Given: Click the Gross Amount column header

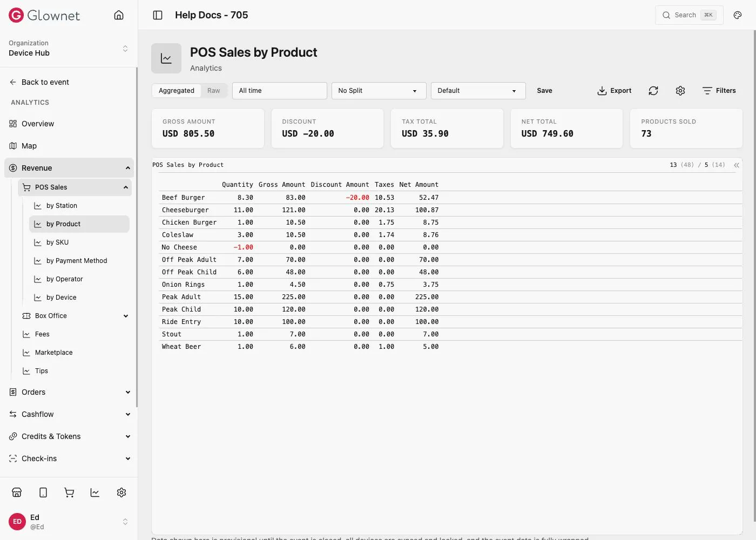Looking at the screenshot, I should pyautogui.click(x=282, y=185).
